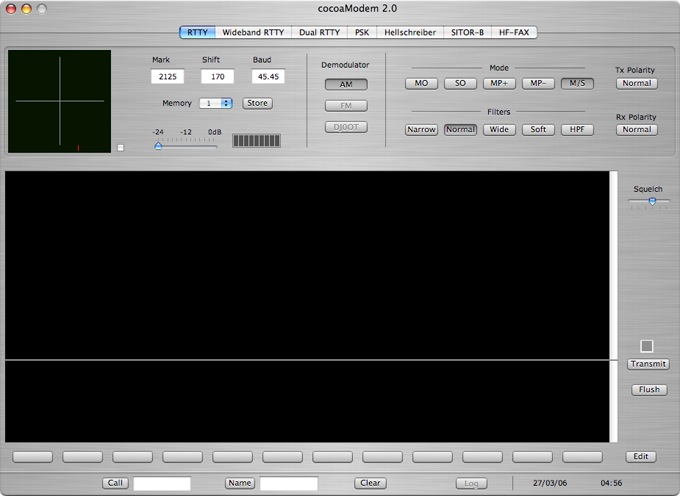Click the Name button
Viewport: 680px width, 496px height.
point(240,483)
